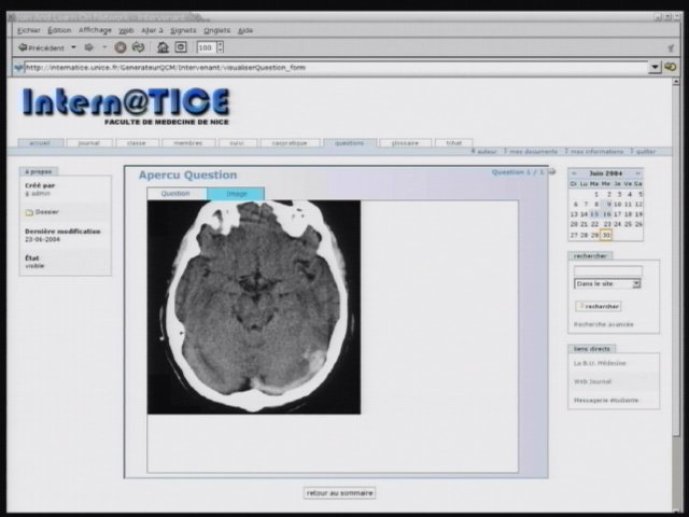This screenshot has height=517, width=689.
Task: Open the address bar history dropdown
Action: 655,67
